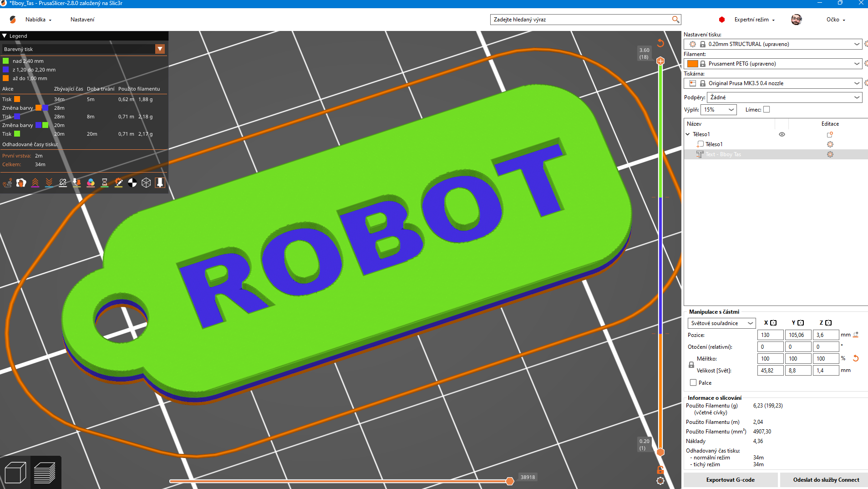This screenshot has width=868, height=489.
Task: Add color change at top slider thumb
Action: [x=660, y=61]
